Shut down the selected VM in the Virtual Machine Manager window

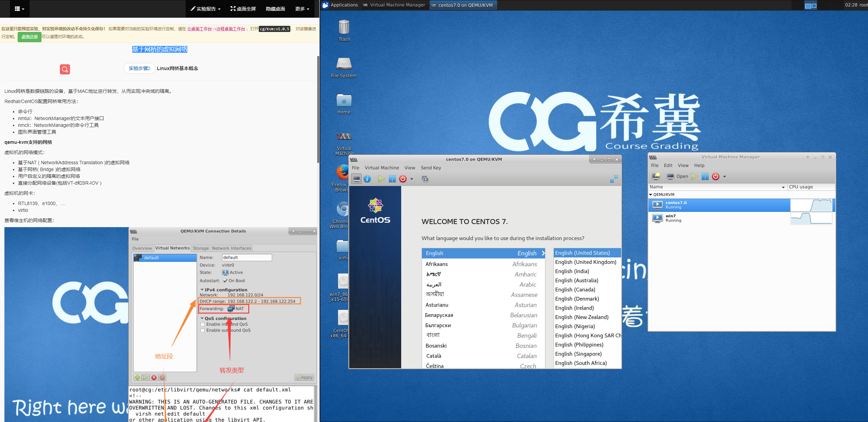pyautogui.click(x=716, y=176)
